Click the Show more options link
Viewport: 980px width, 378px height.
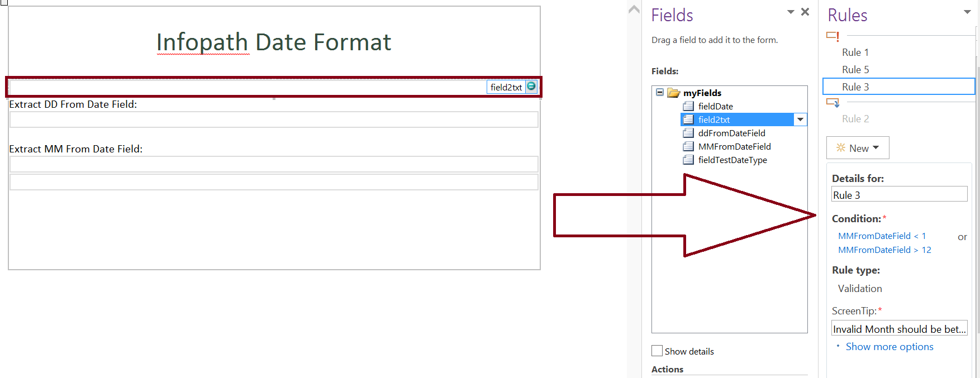(889, 346)
